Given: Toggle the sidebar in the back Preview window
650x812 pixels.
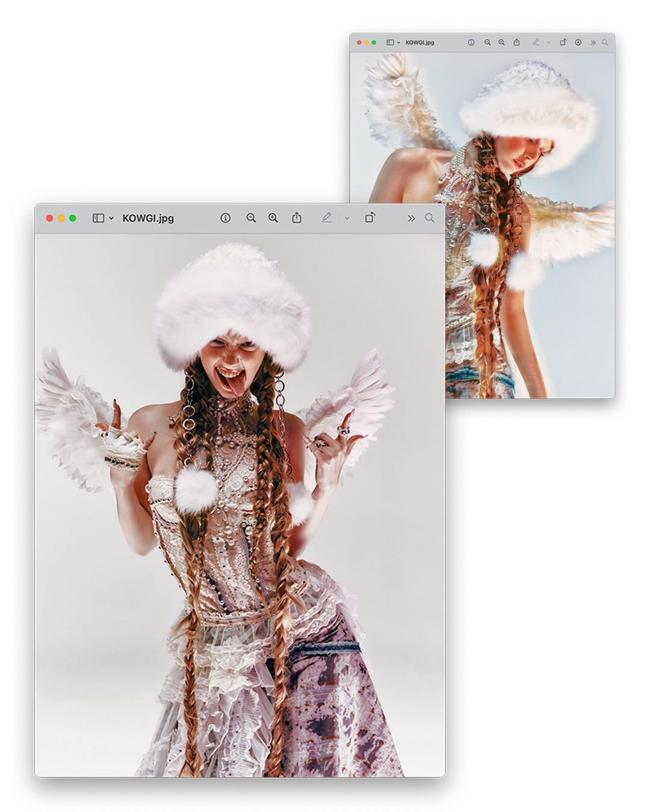Looking at the screenshot, I should tap(390, 43).
